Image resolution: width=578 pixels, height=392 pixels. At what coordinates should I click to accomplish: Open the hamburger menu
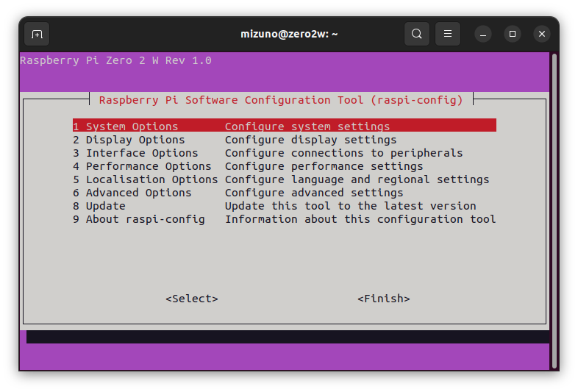coord(448,34)
